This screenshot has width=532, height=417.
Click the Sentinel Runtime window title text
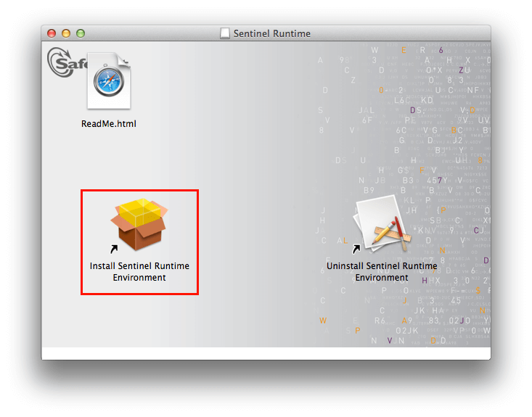coord(271,33)
